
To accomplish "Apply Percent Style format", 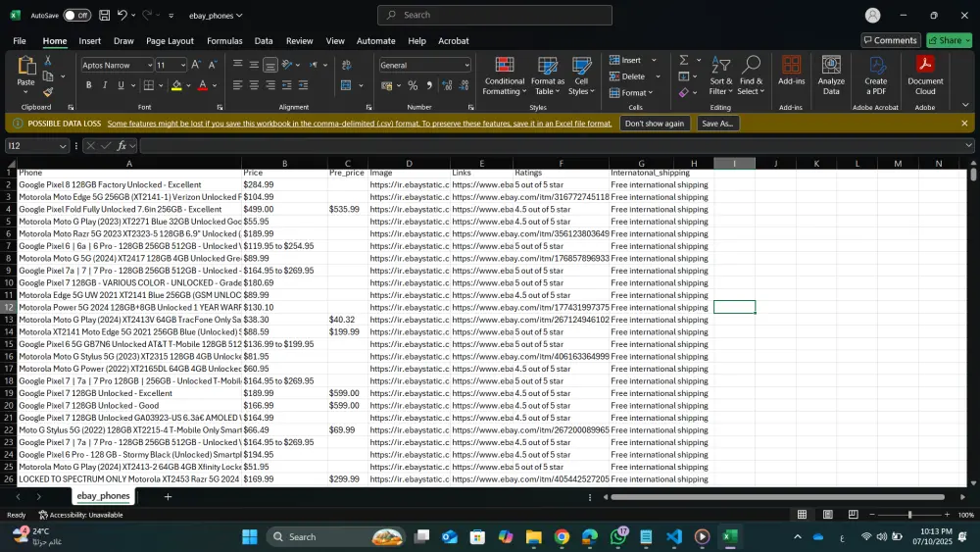I will click(413, 85).
